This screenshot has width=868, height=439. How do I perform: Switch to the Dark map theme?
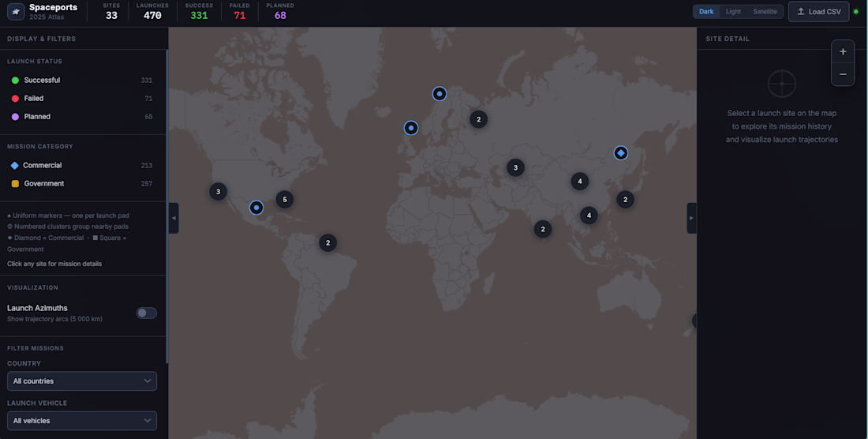(x=705, y=12)
